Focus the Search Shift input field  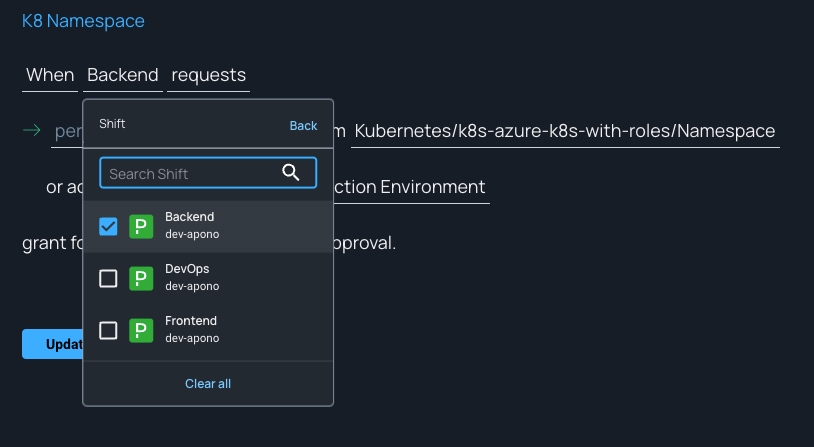click(x=190, y=173)
